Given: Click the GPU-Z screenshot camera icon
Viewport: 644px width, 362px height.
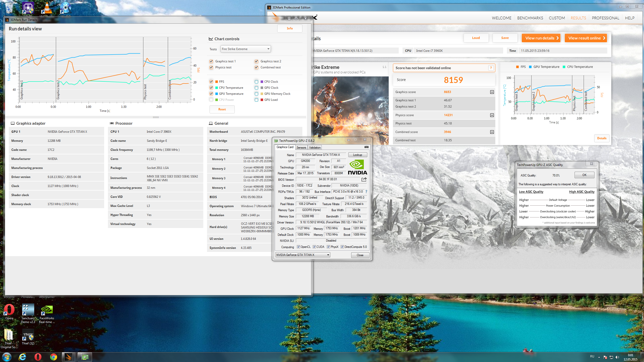Looking at the screenshot, I should point(367,147).
